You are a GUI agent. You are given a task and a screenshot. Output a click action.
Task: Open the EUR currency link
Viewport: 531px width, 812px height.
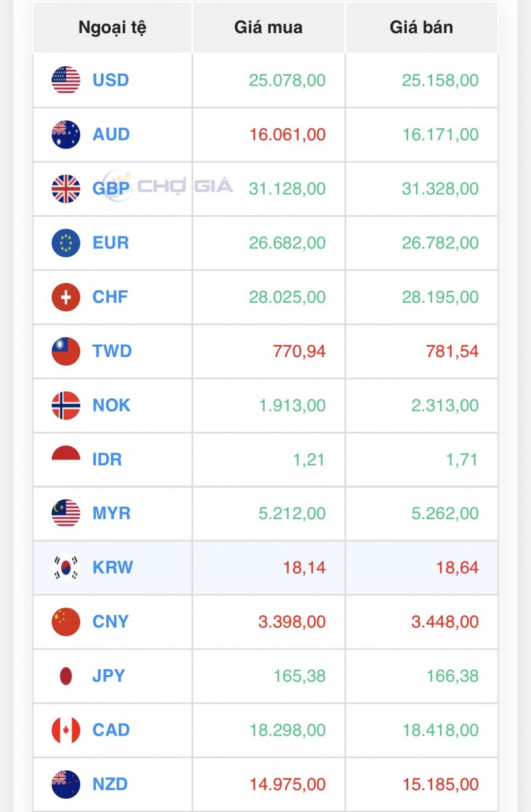point(111,243)
